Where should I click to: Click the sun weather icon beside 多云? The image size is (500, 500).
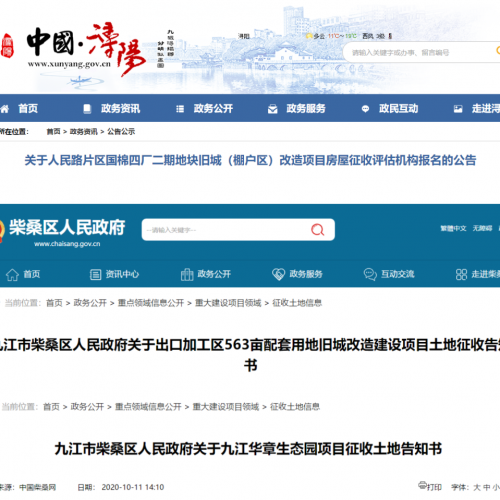[309, 36]
